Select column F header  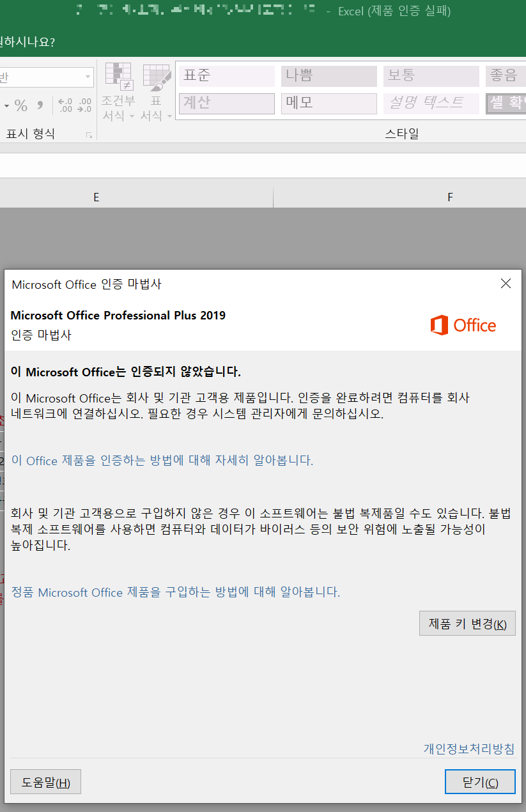(400, 197)
